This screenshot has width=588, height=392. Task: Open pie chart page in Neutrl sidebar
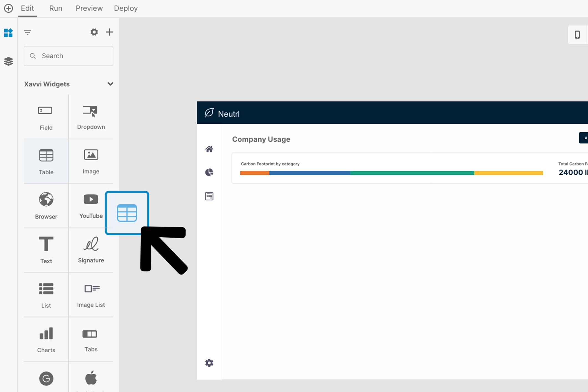(x=209, y=172)
